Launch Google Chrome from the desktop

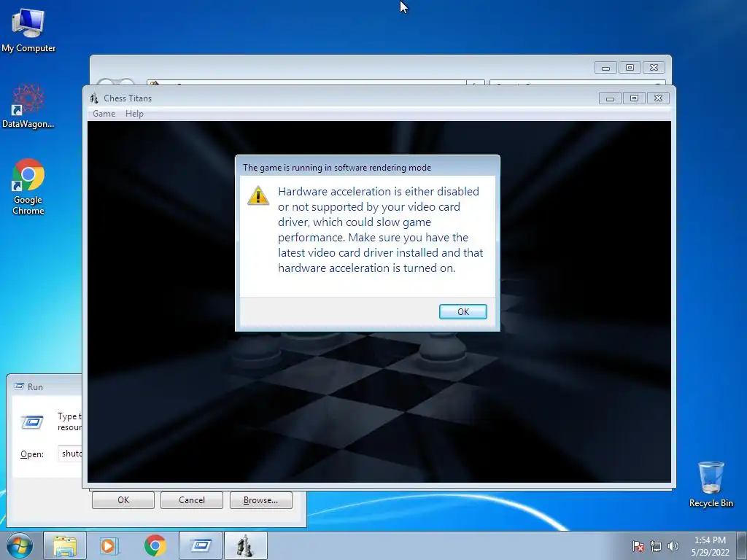28,187
